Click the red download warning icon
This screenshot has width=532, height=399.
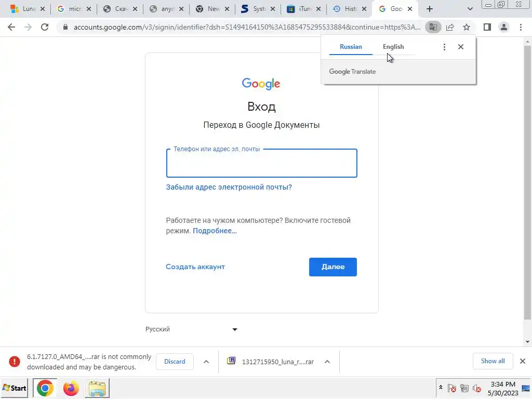[14, 362]
